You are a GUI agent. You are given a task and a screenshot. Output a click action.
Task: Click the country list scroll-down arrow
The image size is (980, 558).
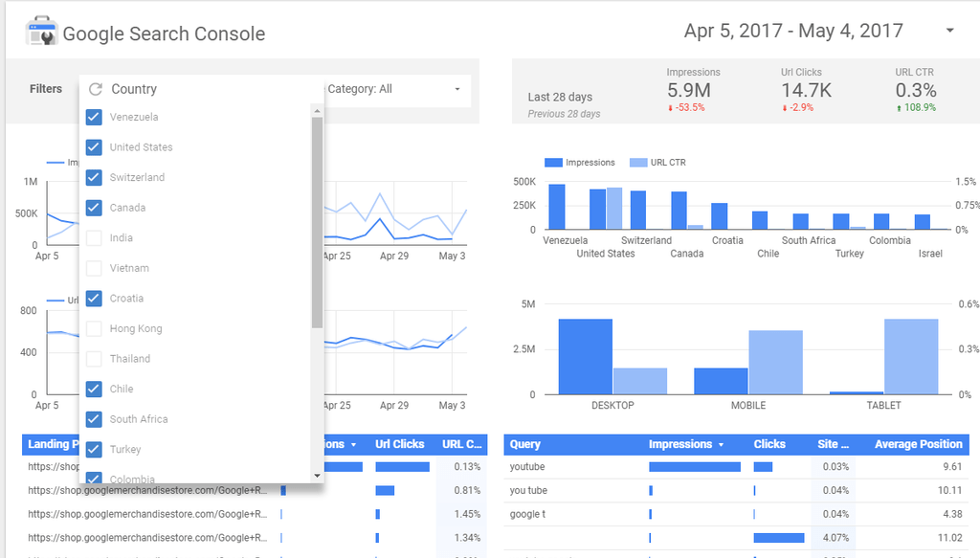pyautogui.click(x=317, y=476)
